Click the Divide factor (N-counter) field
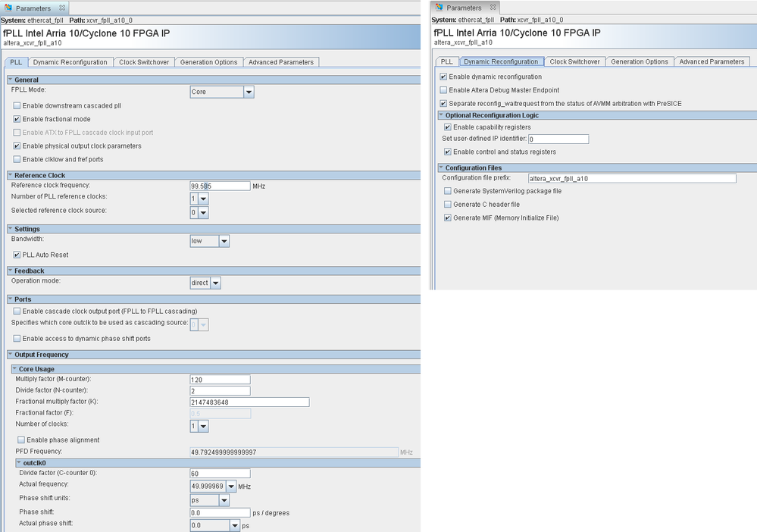Image resolution: width=757 pixels, height=532 pixels. [x=221, y=391]
